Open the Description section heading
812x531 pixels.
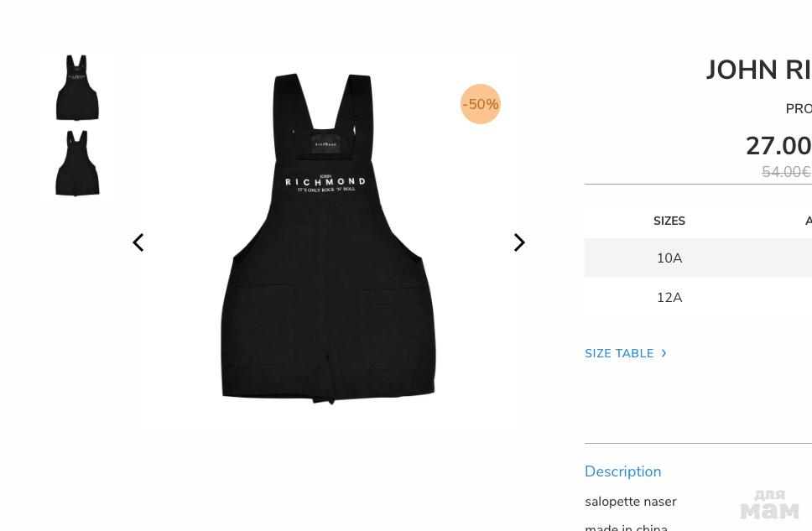pyautogui.click(x=623, y=471)
